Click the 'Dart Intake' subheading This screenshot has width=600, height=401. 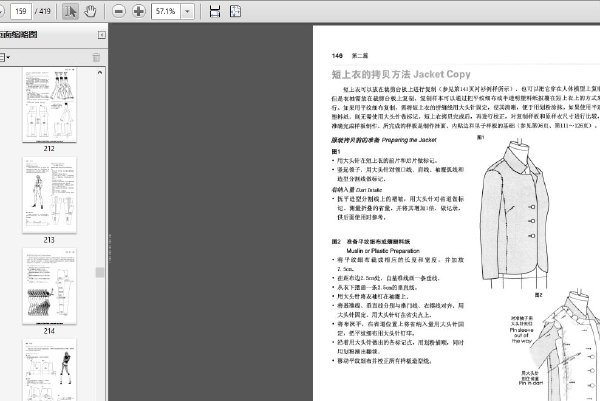pos(369,190)
